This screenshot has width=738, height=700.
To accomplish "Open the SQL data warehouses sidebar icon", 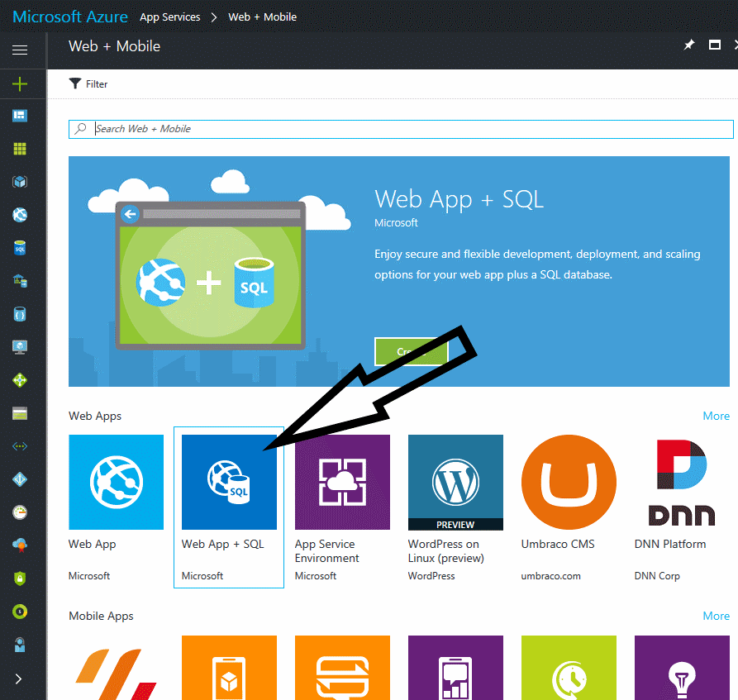I will point(20,281).
